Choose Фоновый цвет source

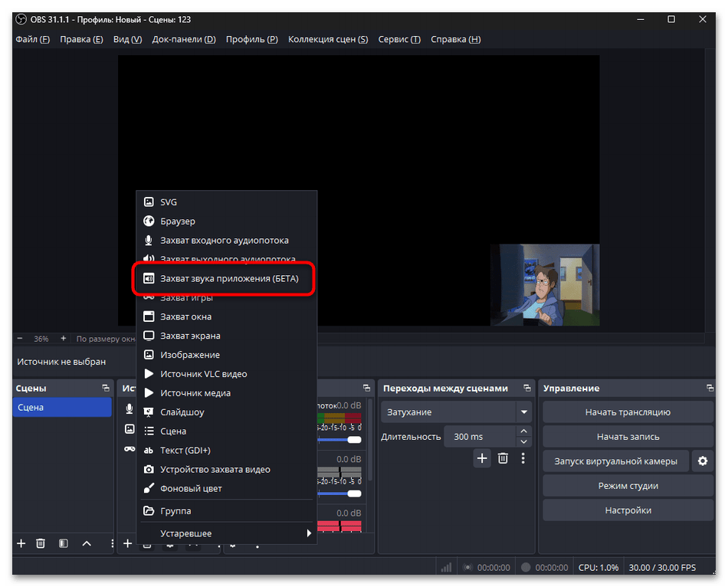227,489
